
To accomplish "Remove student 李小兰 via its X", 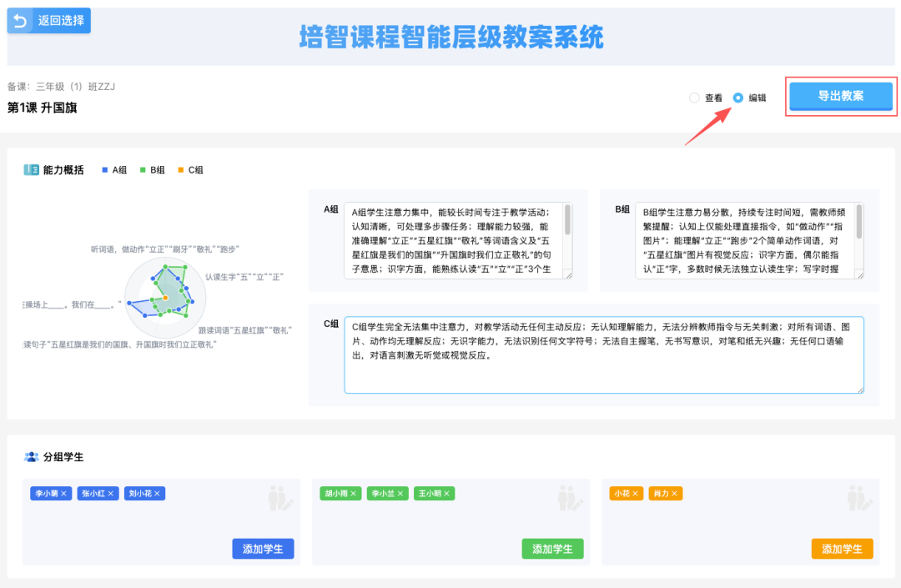I will (400, 493).
